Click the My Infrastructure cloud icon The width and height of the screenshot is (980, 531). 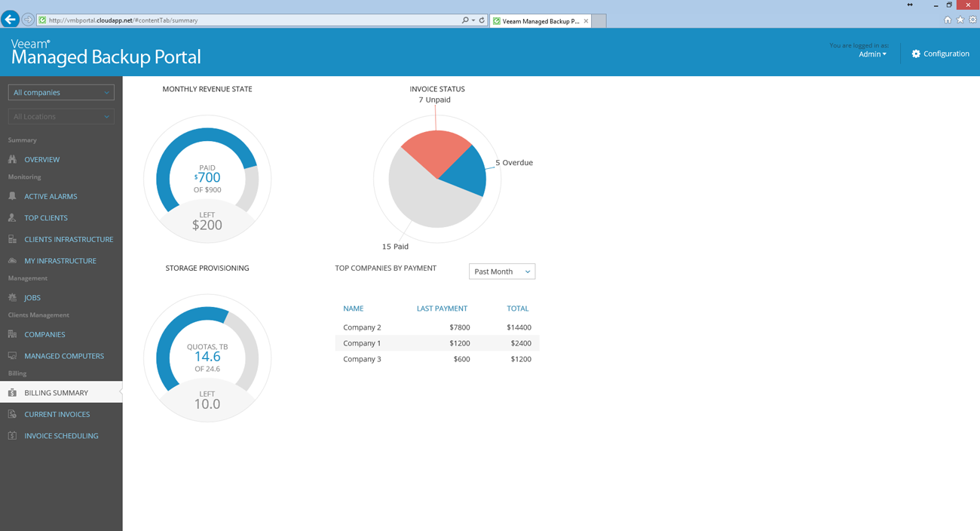pyautogui.click(x=12, y=260)
